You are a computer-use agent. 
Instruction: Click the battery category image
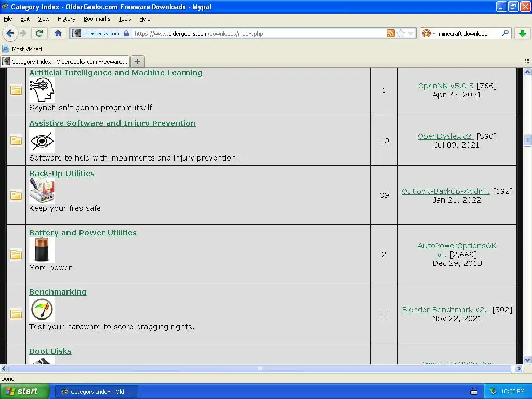(x=42, y=250)
